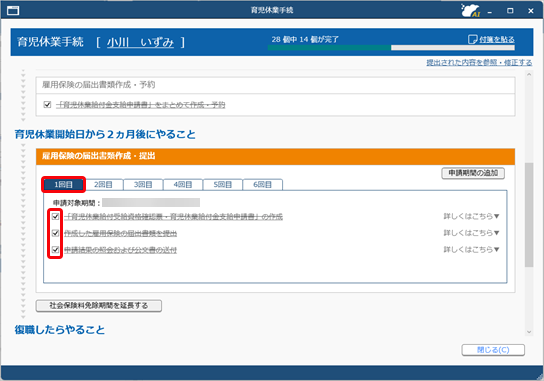Expand 詳しくはこちら for 届出書類を提出 row
Viewport: 544px width, 381px height.
tap(471, 233)
